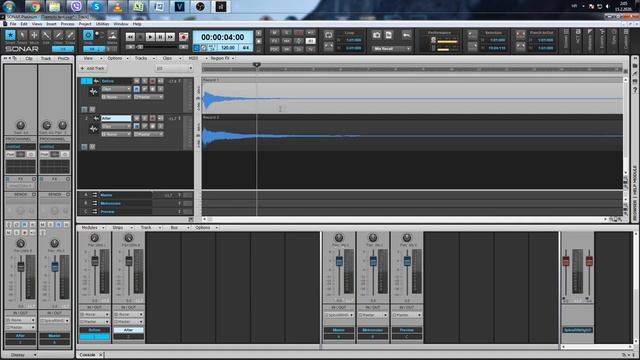Click the 00:00:04:00 time display
This screenshot has height=360, width=640.
[x=222, y=37]
